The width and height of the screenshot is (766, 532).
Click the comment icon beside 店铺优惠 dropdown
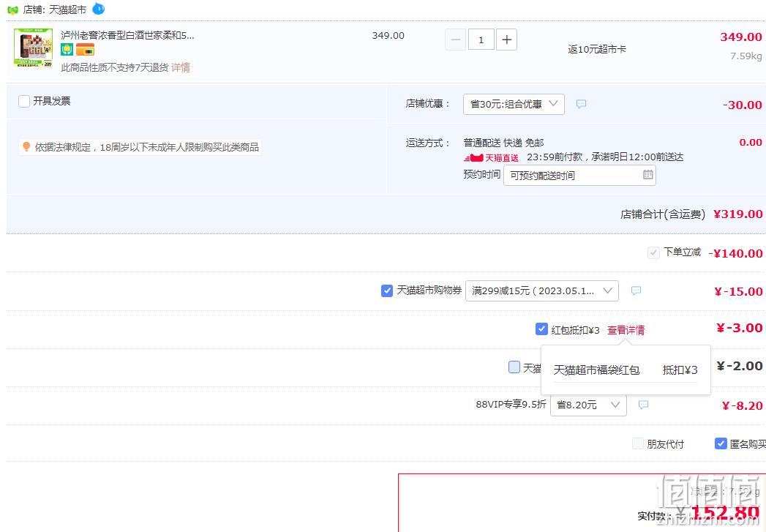(581, 104)
